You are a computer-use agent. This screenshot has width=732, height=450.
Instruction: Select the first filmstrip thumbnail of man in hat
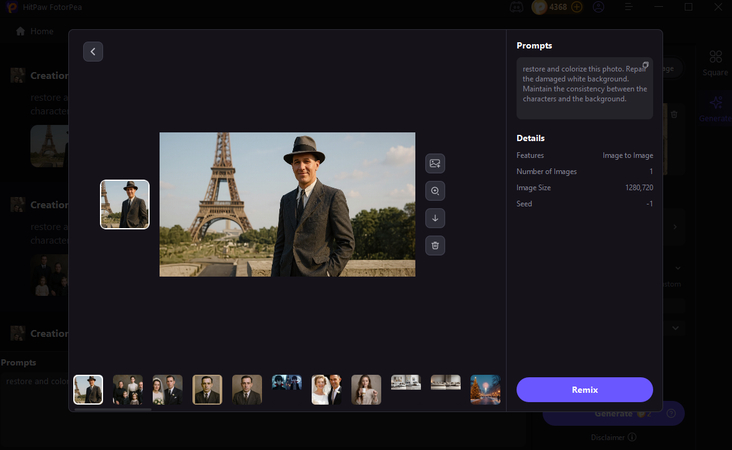coord(88,390)
